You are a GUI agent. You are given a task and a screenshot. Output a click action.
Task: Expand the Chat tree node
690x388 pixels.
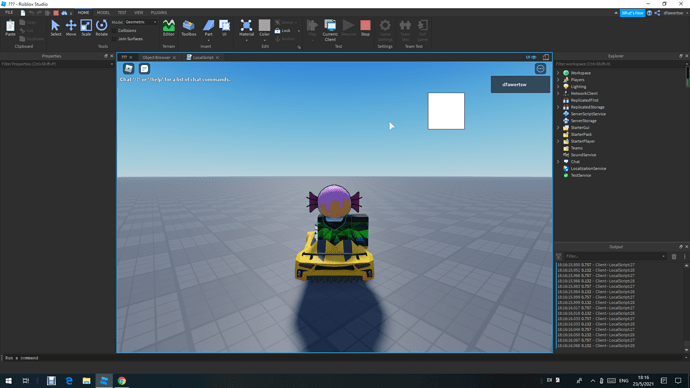(558, 161)
